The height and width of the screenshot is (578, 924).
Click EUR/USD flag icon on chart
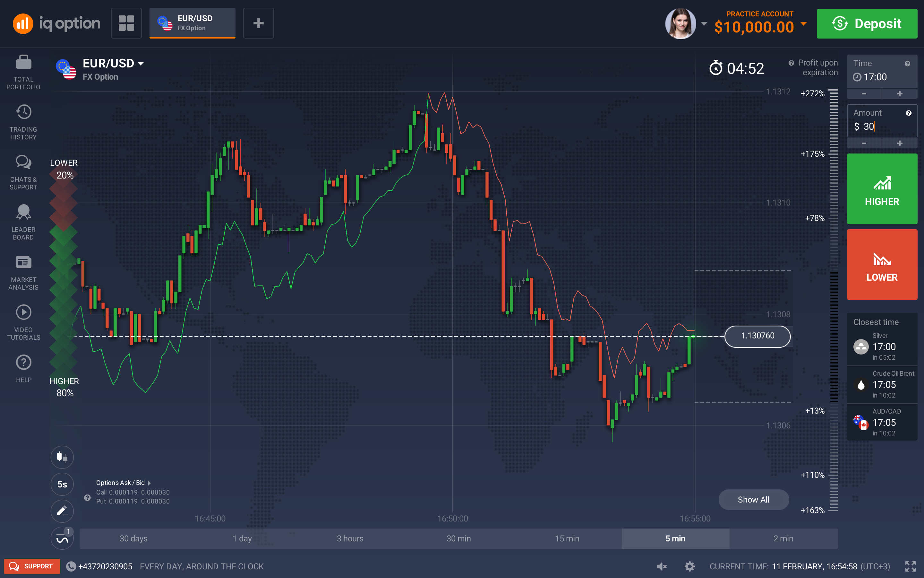pos(66,69)
